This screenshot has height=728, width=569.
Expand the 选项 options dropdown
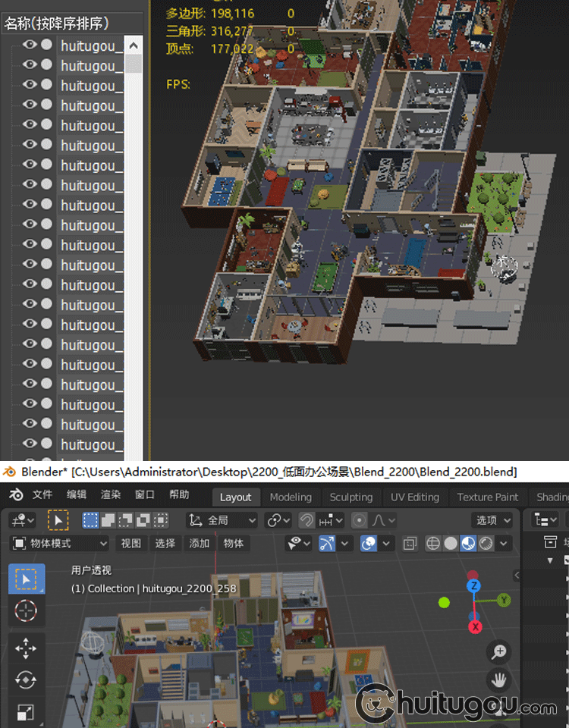pos(492,520)
